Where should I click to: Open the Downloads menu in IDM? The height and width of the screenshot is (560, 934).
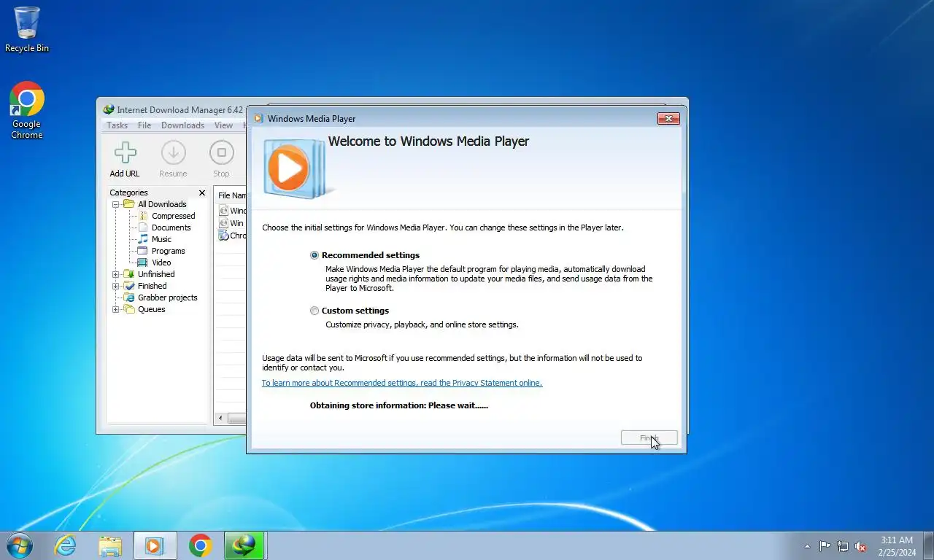coord(182,125)
